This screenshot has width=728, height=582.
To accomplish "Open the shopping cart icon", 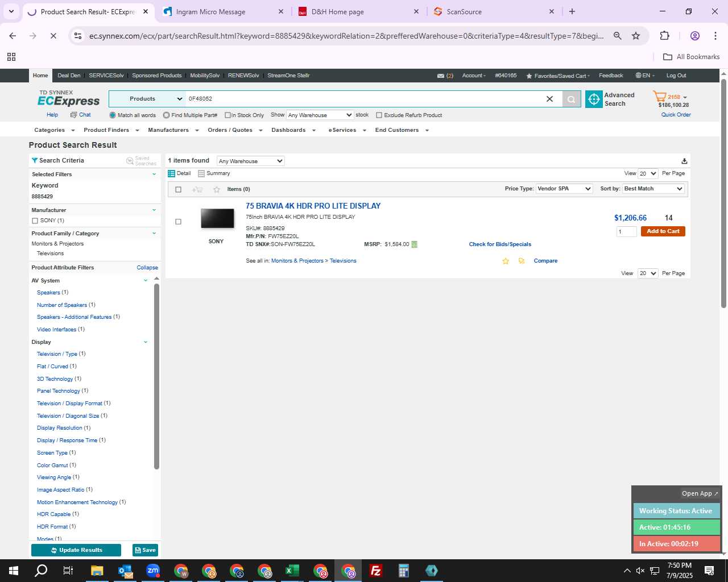I will pos(660,97).
